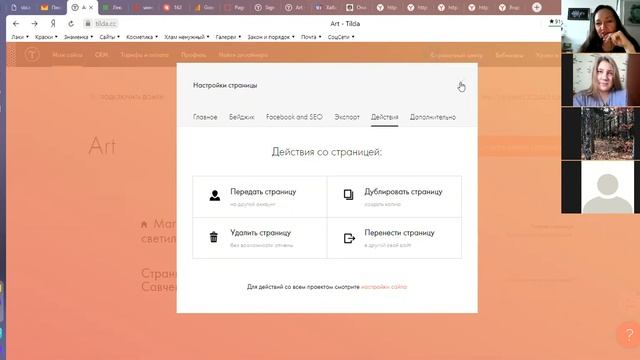Click the Art page title behind dialog
This screenshot has width=640, height=360.
click(x=102, y=146)
